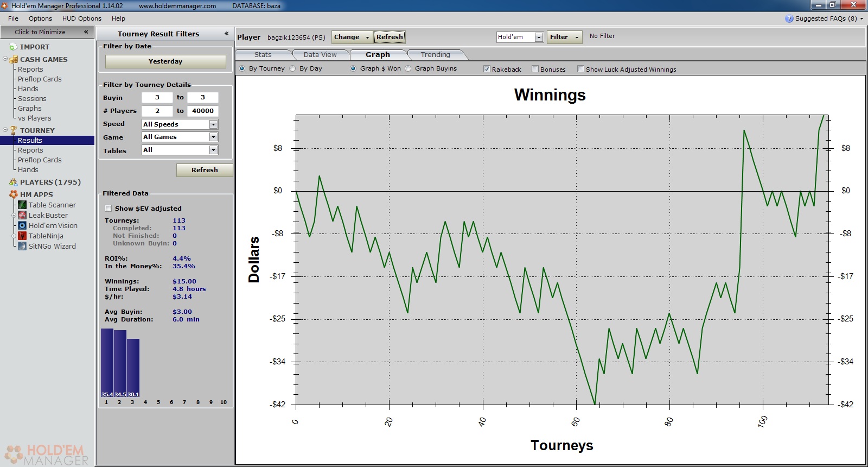
Task: Open SitNGo Wizard icon
Action: [22, 246]
